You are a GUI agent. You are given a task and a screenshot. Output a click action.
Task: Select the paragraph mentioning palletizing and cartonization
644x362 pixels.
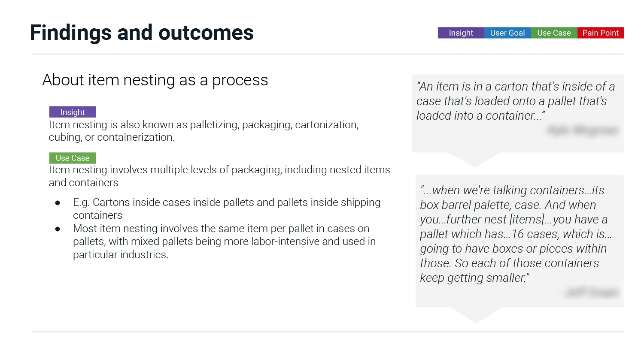click(x=204, y=131)
